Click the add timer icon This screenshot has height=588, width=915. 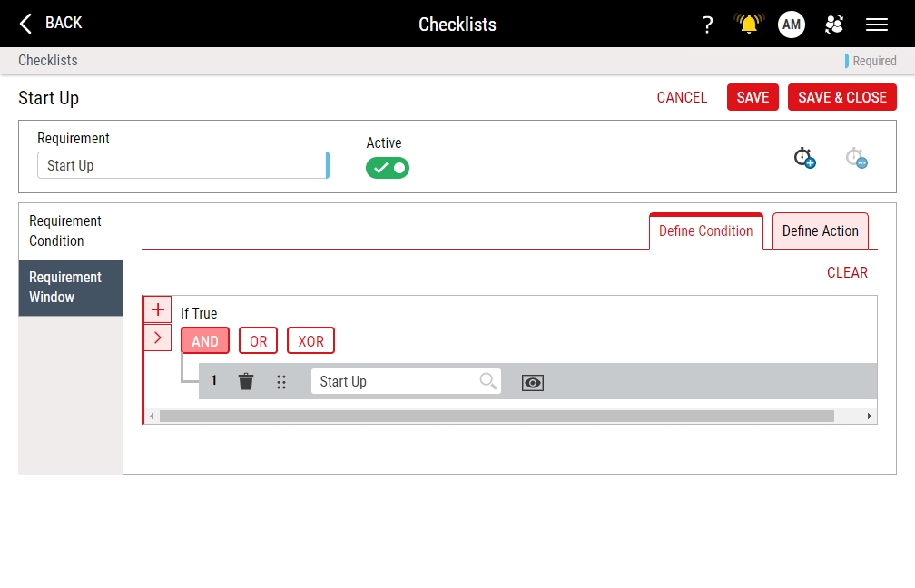tap(804, 158)
